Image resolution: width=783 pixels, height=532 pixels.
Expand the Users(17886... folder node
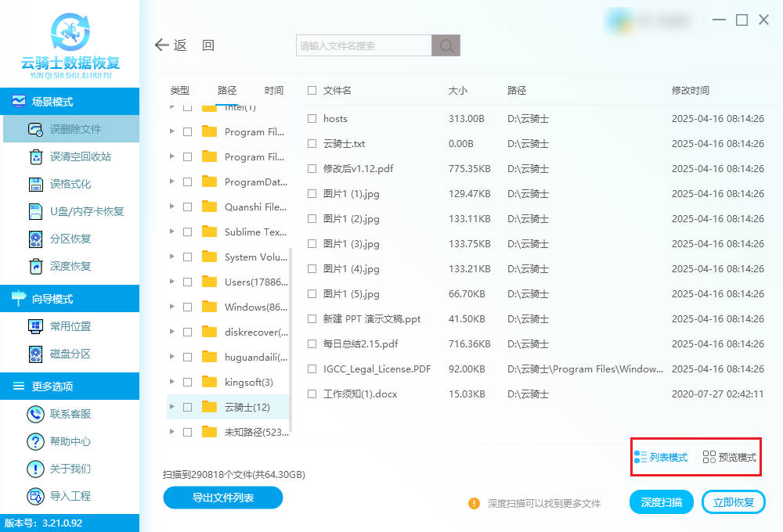[171, 282]
